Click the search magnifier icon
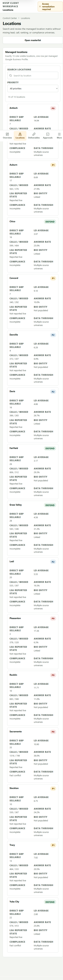63x980 pixels. tap(11, 75)
